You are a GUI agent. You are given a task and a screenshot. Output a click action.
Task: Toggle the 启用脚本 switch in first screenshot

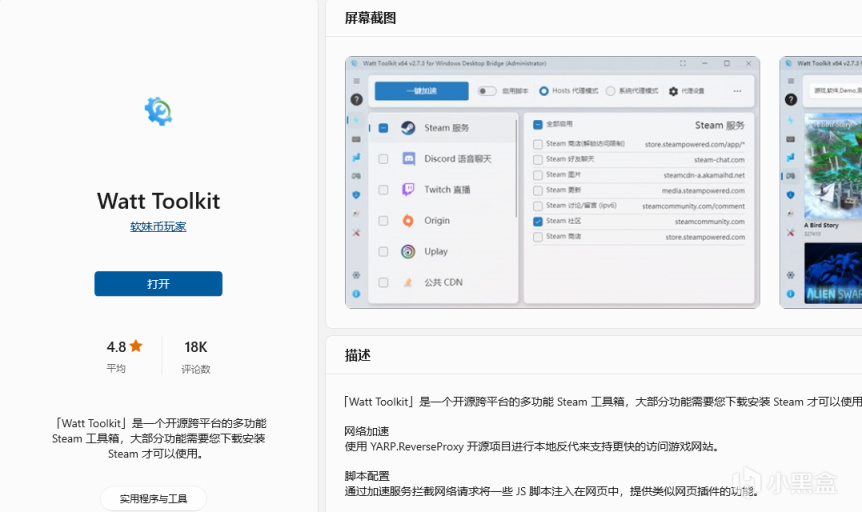click(x=487, y=91)
